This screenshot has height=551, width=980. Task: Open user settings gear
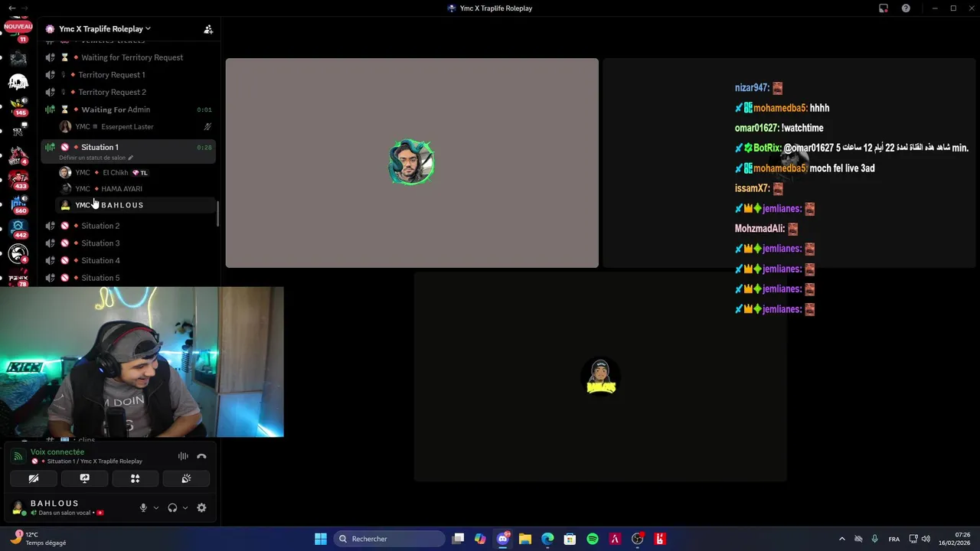point(201,507)
